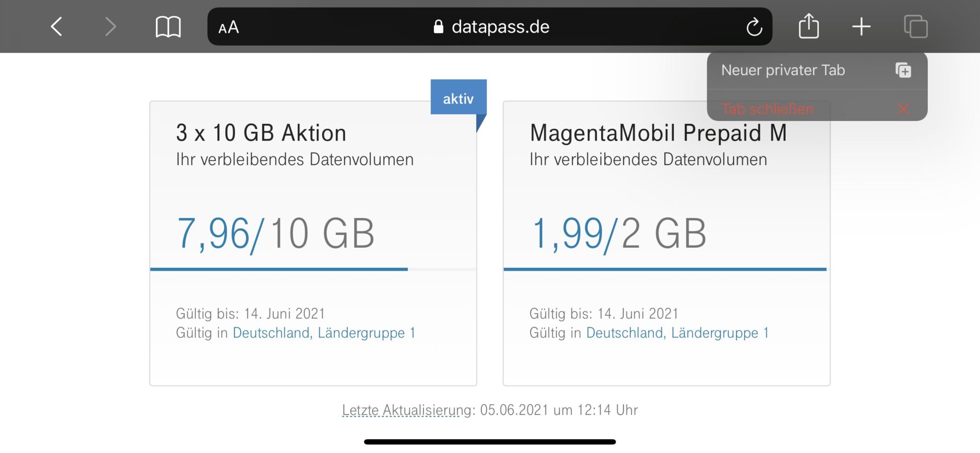This screenshot has width=980, height=453.
Task: Select Neuer privater Tab from the menu
Action: pos(783,70)
